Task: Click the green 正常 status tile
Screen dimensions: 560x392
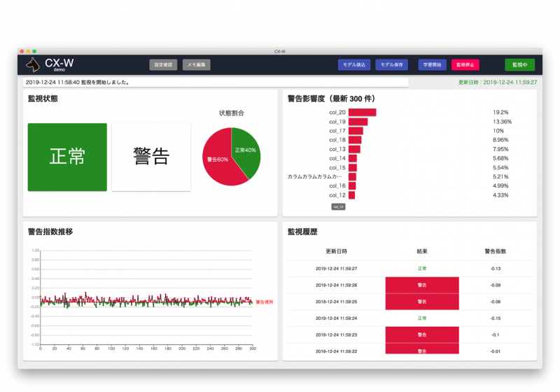Action: click(x=67, y=157)
